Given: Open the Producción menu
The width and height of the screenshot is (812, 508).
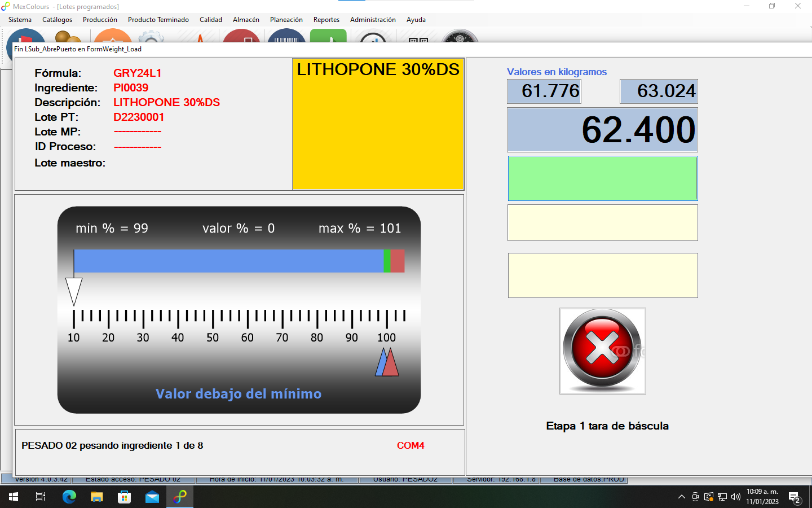Looking at the screenshot, I should pos(100,20).
